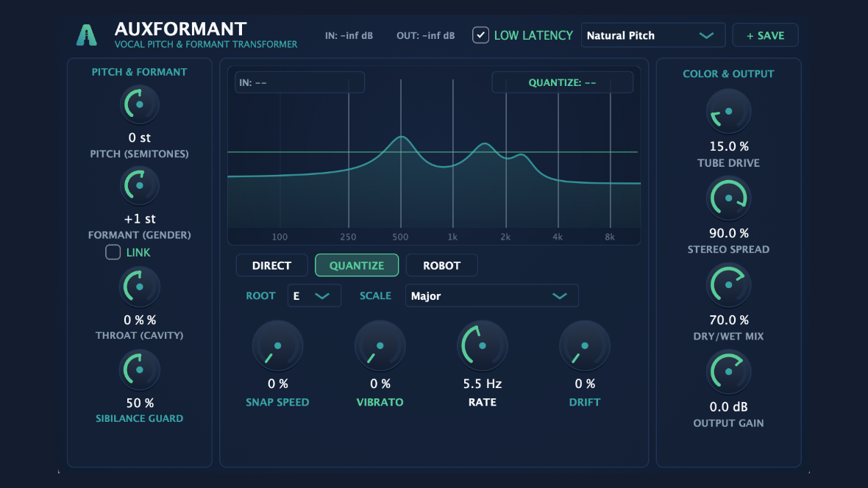Click the Output Gain knob
Image resolution: width=868 pixels, height=488 pixels.
tap(728, 372)
